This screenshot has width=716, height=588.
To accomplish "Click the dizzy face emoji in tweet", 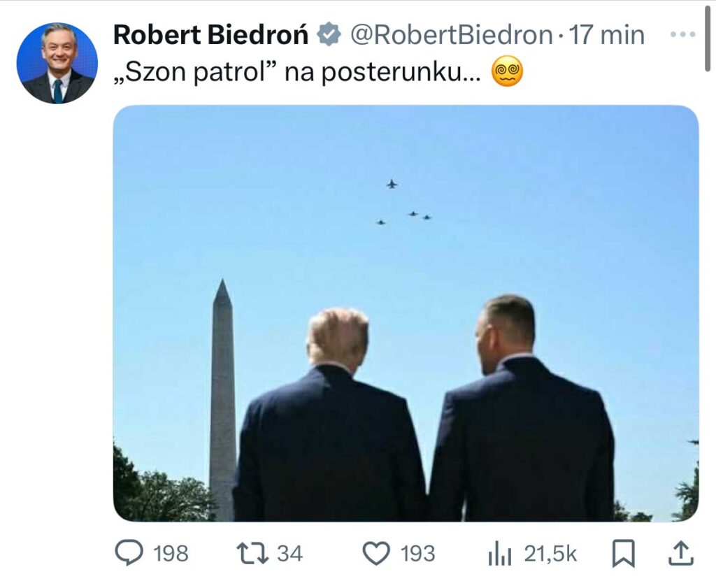I will (x=508, y=72).
